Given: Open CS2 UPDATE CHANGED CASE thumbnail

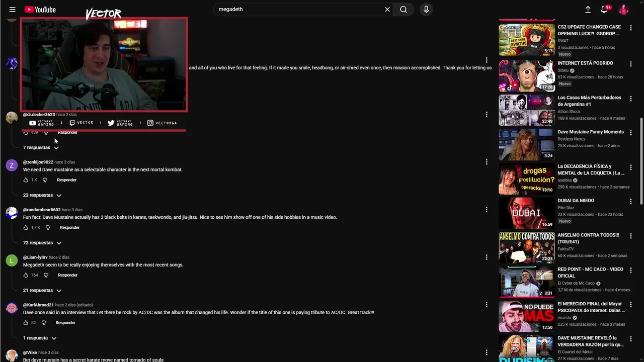Looking at the screenshot, I should tap(527, 40).
